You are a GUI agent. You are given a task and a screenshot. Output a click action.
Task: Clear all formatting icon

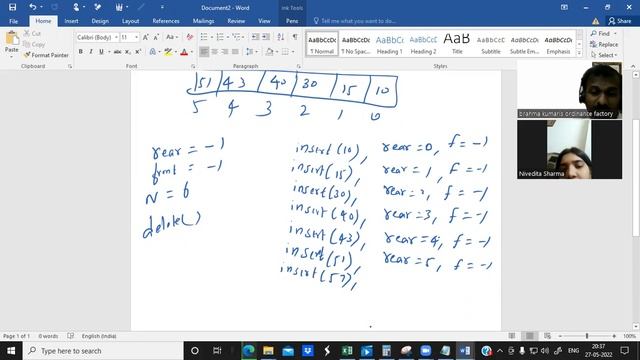189,37
